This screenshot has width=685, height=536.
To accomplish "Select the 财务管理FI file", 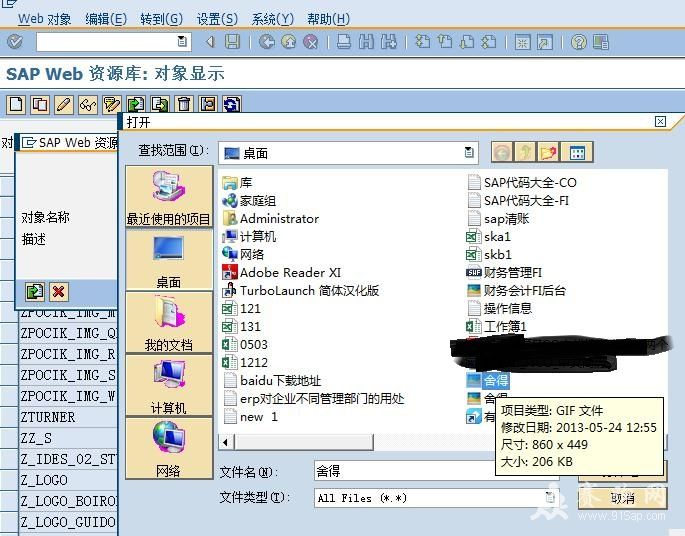I will (505, 273).
